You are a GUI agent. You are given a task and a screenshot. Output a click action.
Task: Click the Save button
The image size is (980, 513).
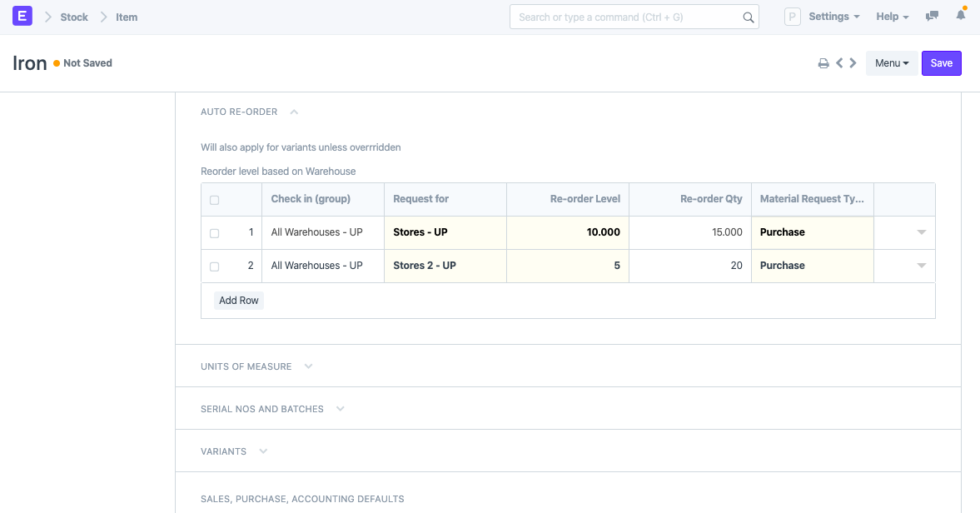pyautogui.click(x=941, y=63)
